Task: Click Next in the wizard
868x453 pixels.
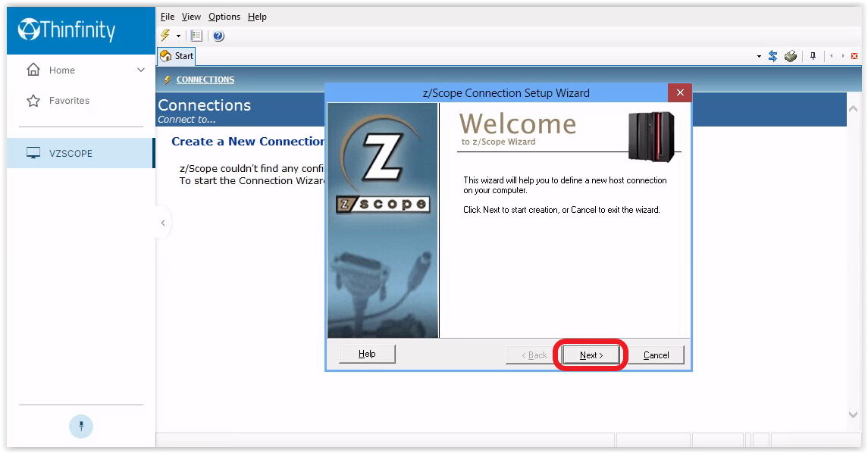Action: [591, 355]
